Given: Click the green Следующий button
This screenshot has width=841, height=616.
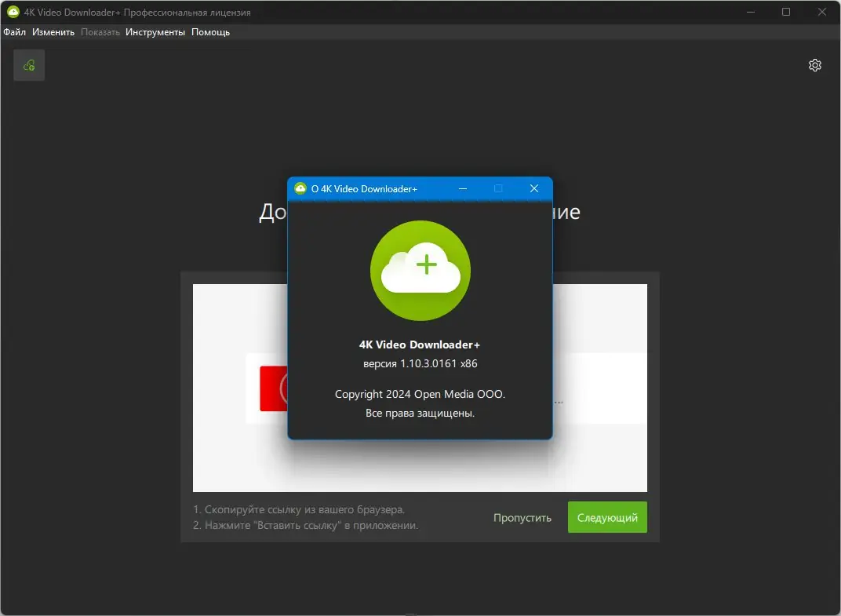Looking at the screenshot, I should point(607,517).
